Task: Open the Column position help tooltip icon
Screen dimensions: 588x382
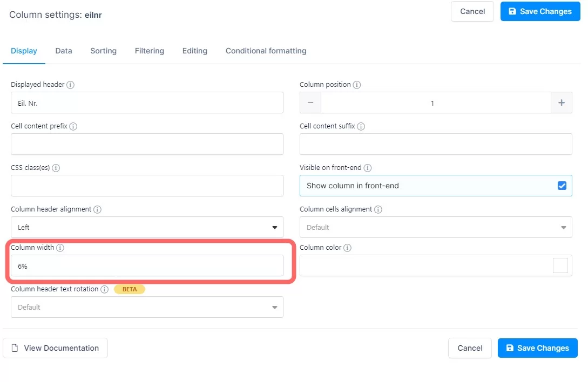Action: pos(358,85)
